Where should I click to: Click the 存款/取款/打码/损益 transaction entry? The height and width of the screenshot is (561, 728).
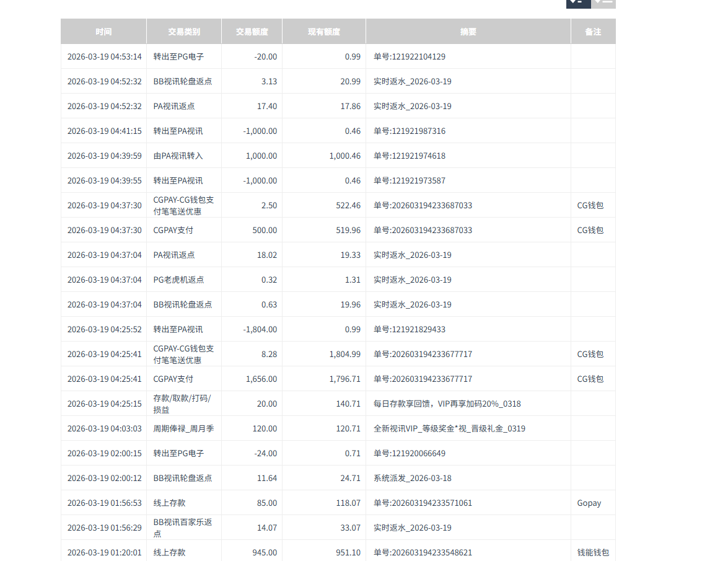click(x=183, y=404)
